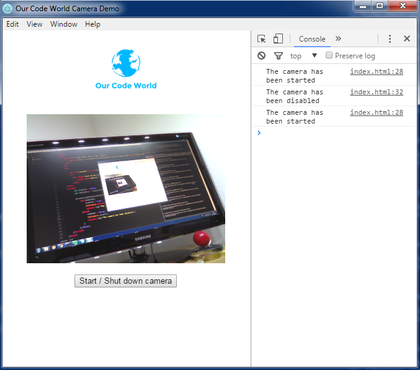Activate the inspect element picker icon
The image size is (420, 370).
tap(262, 39)
